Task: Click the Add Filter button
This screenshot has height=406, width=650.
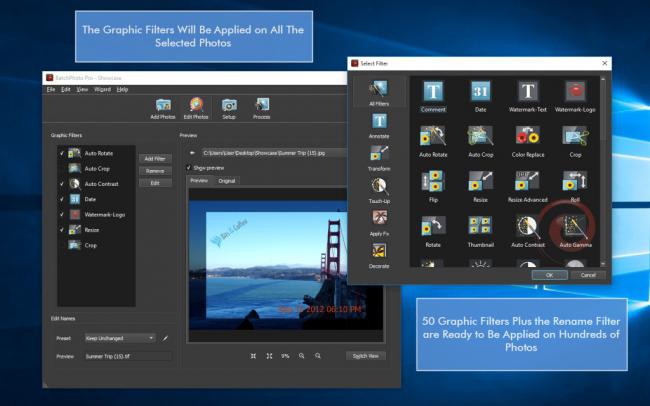Action: (154, 159)
